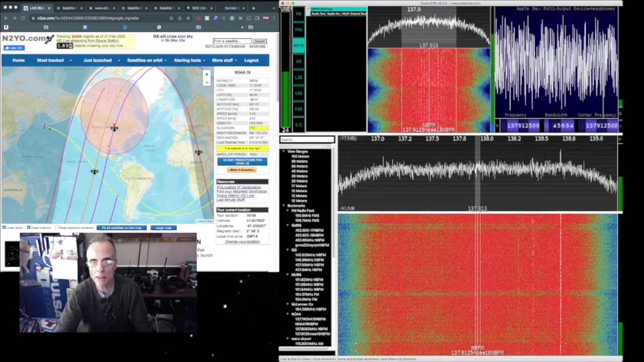Toggle Draw footprint checkbox
The width and height of the screenshot is (644, 362).
(x=29, y=228)
